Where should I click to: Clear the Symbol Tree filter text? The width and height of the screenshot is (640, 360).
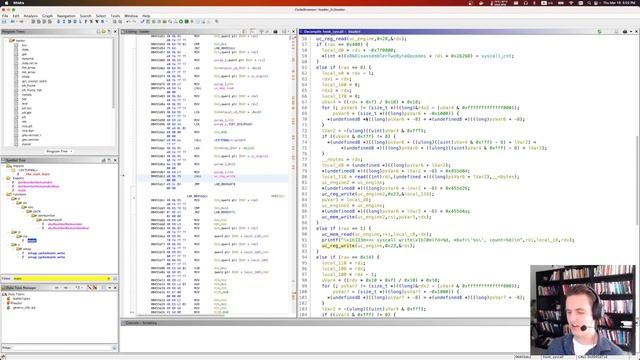coord(109,279)
